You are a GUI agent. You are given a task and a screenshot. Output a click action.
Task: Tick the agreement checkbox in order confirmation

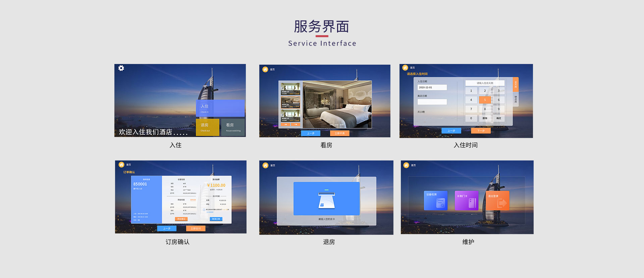pos(204,210)
